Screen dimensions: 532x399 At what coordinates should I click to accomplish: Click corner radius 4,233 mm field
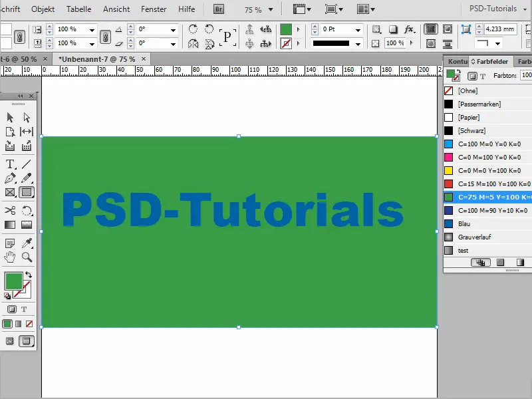click(x=500, y=29)
